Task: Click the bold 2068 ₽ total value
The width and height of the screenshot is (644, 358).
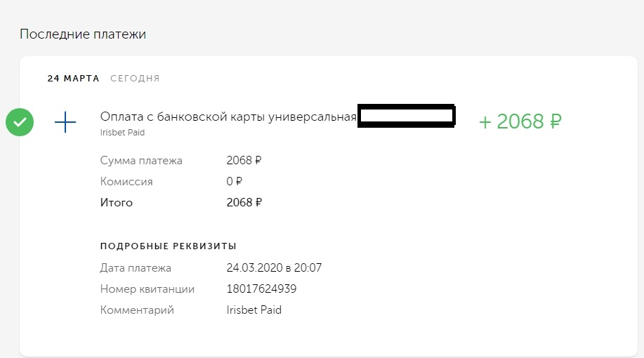Action: click(x=244, y=203)
